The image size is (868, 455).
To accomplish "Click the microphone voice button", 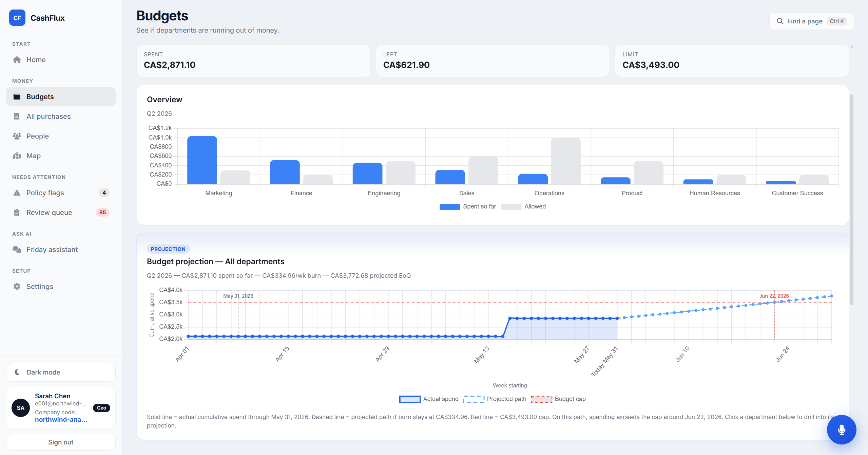I will point(841,430).
